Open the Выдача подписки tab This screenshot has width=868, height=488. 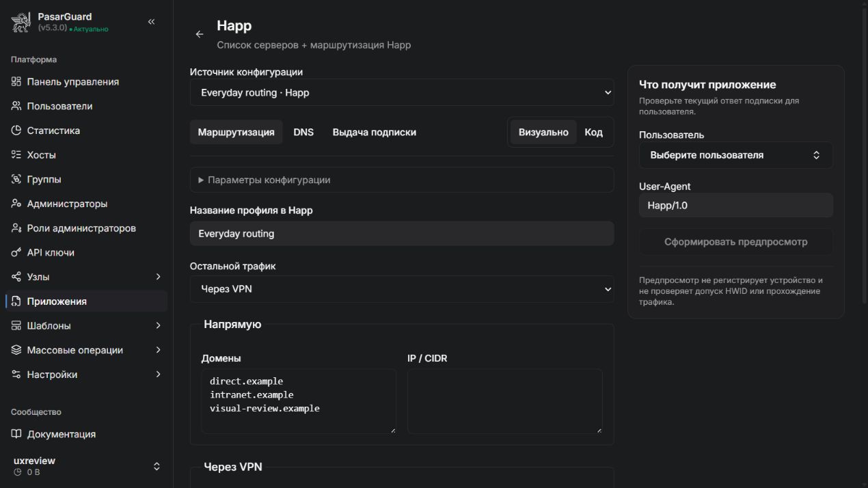click(x=375, y=133)
